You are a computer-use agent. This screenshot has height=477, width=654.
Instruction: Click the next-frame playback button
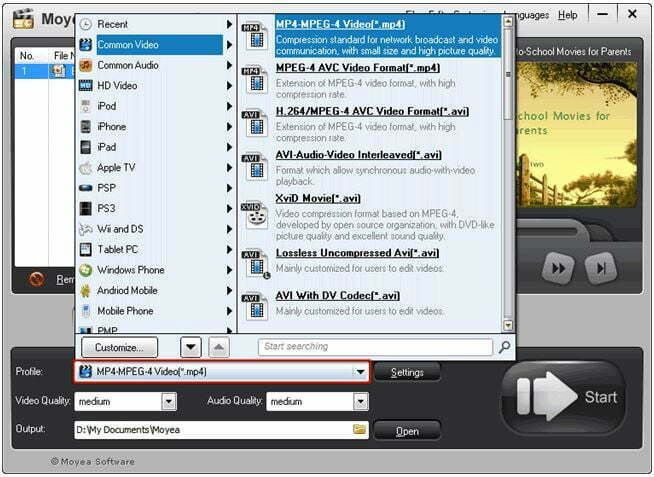tap(601, 267)
